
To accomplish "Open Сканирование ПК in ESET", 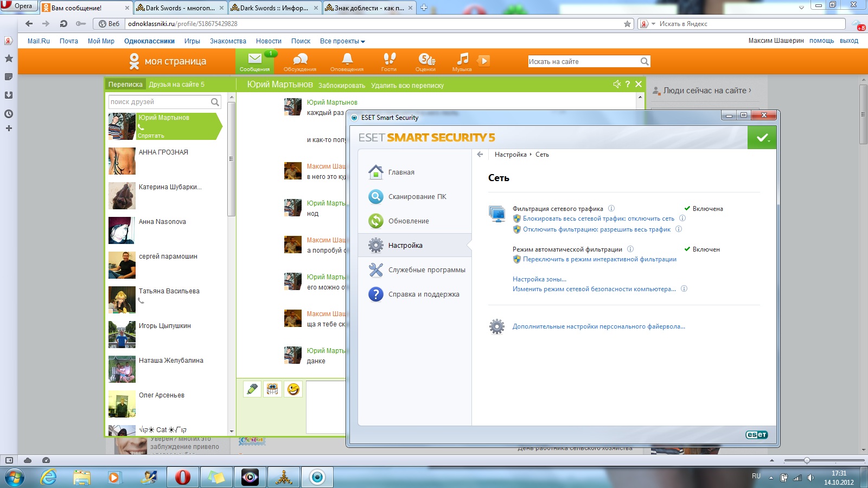I will (x=415, y=197).
